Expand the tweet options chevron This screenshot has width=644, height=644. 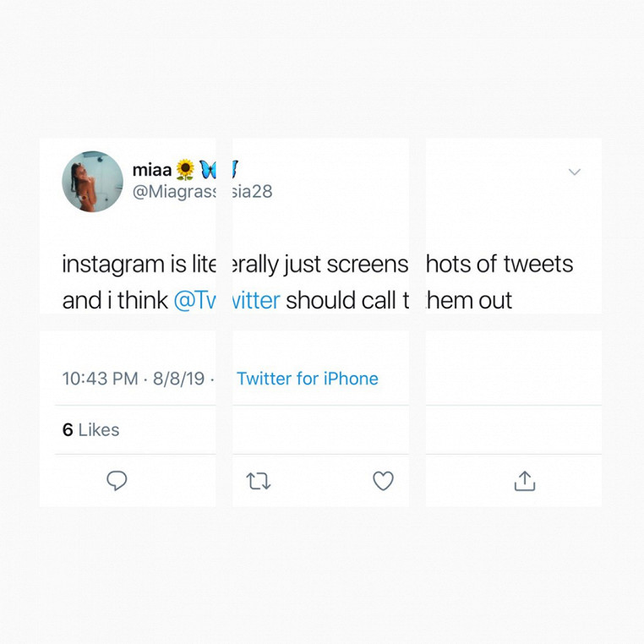pos(575,172)
